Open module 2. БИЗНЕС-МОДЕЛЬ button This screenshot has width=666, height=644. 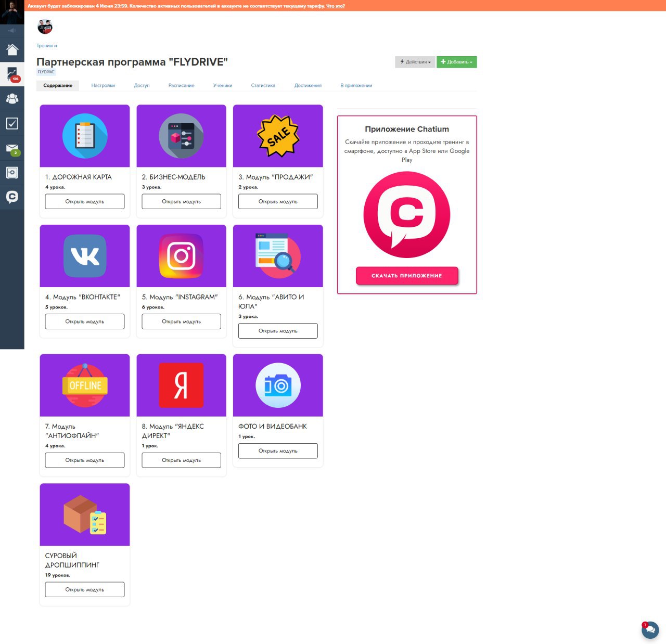coord(181,201)
